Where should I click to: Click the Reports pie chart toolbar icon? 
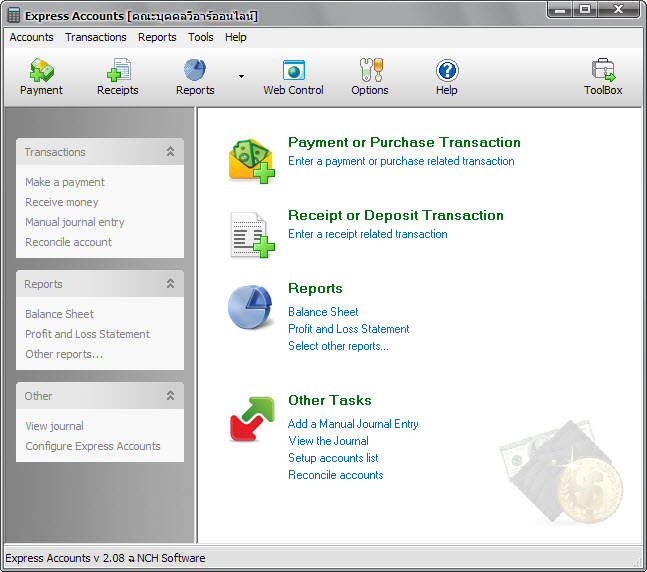(x=195, y=70)
